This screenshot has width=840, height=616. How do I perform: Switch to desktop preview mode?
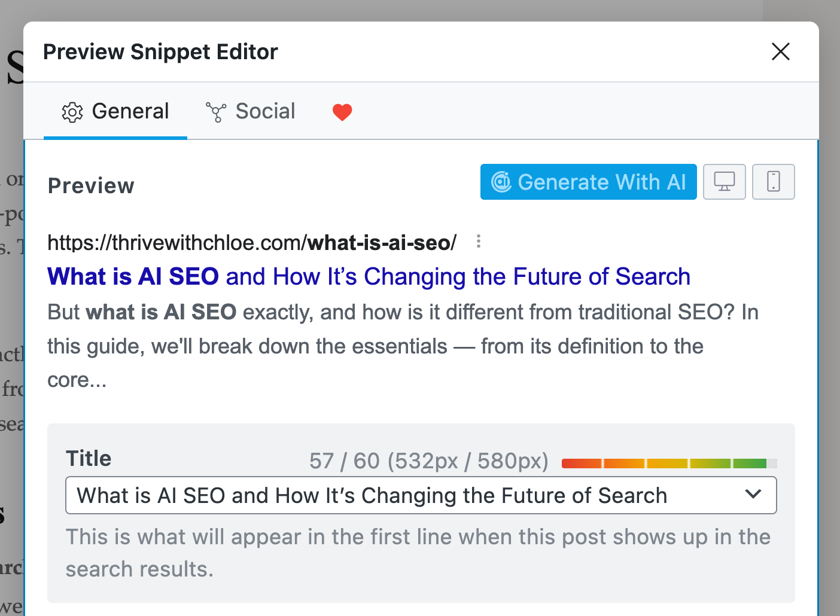click(x=724, y=182)
